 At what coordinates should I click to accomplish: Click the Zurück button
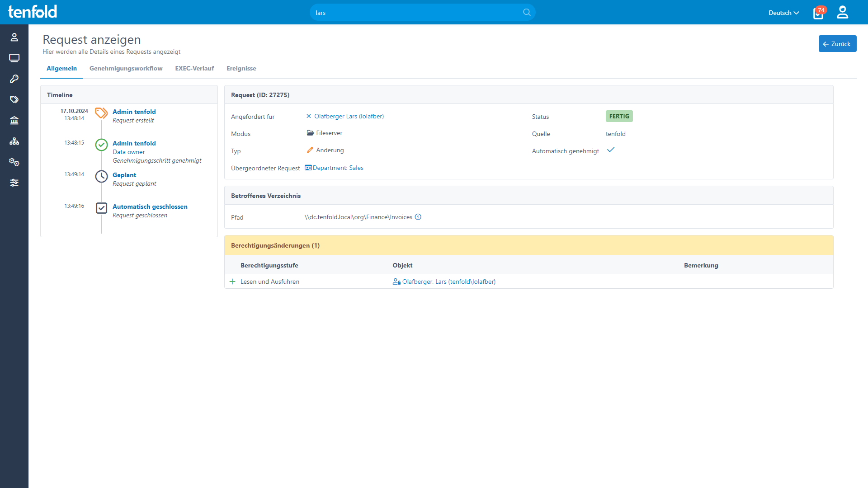837,44
